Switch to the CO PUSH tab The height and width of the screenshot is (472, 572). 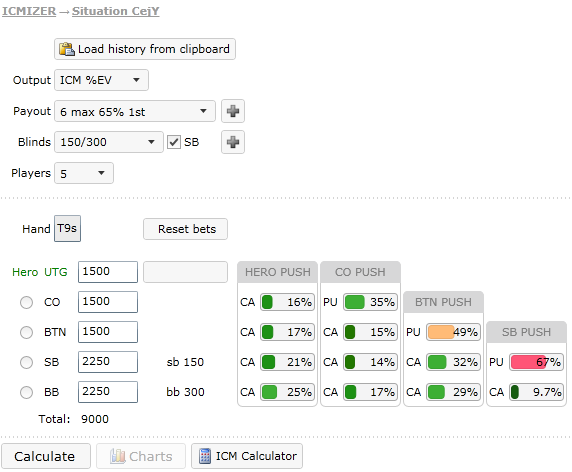(360, 272)
